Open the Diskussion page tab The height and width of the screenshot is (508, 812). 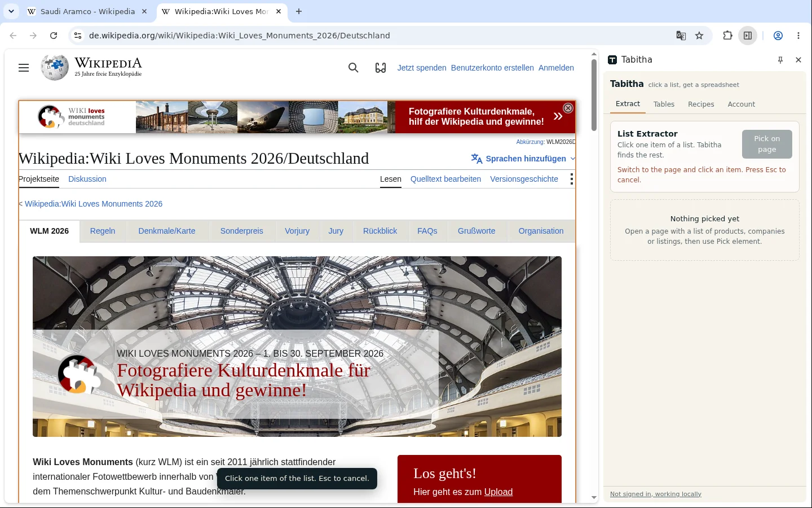[x=87, y=179]
